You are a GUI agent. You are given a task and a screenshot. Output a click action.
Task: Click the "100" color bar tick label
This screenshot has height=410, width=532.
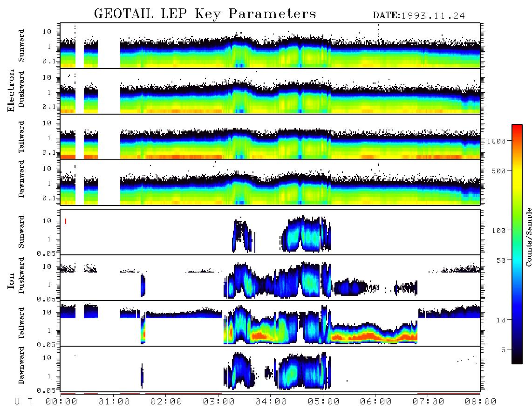click(498, 231)
